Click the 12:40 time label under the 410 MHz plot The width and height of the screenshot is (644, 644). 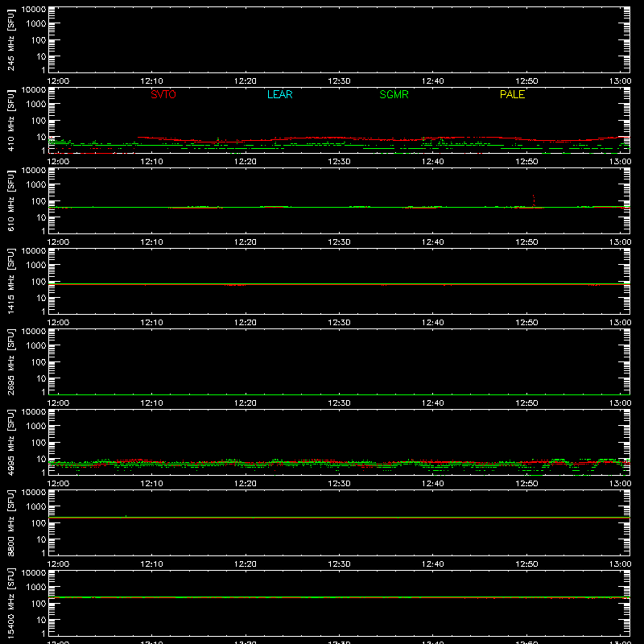(x=433, y=162)
